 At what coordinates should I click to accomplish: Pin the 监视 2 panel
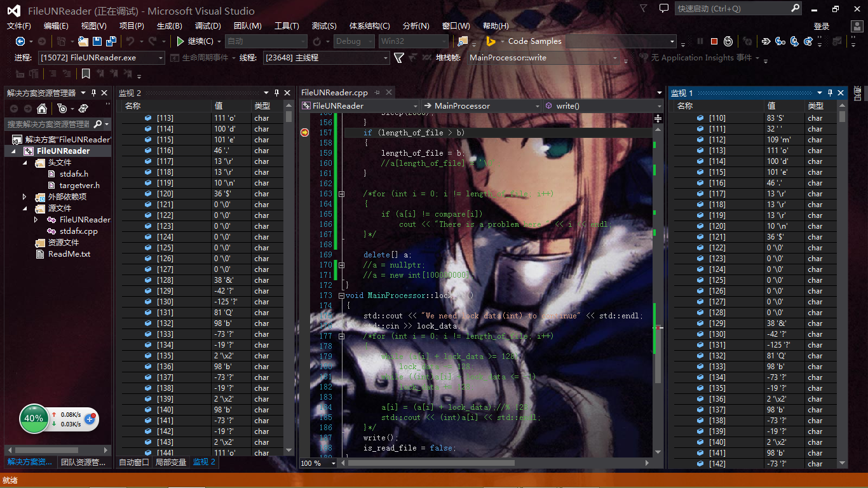coord(276,93)
